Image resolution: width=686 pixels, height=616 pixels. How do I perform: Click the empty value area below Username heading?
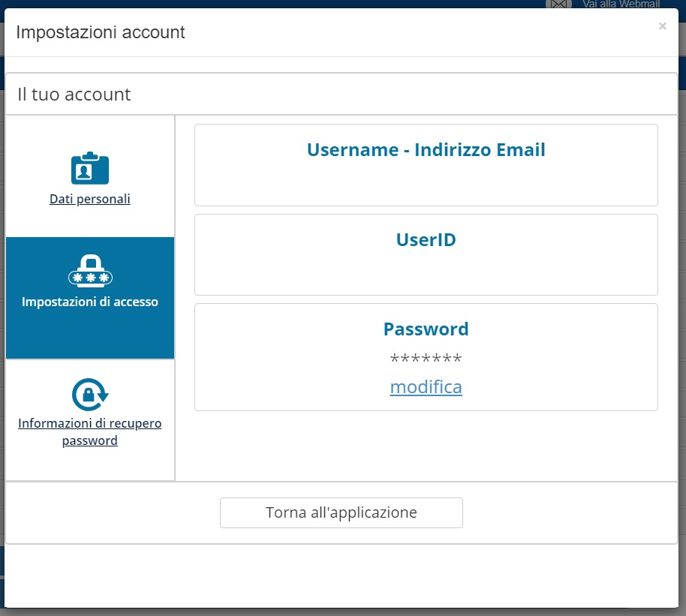pyautogui.click(x=426, y=184)
